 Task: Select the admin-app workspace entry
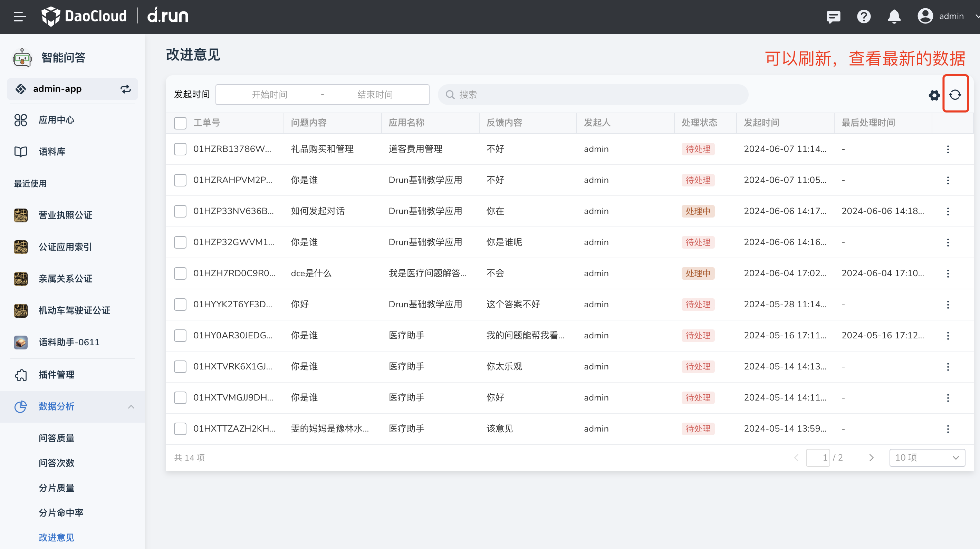pos(72,89)
